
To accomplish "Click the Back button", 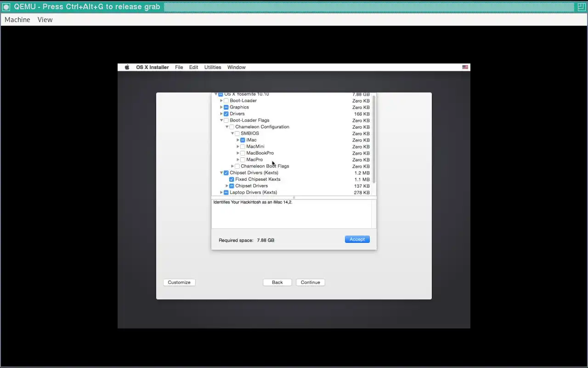I will click(277, 282).
